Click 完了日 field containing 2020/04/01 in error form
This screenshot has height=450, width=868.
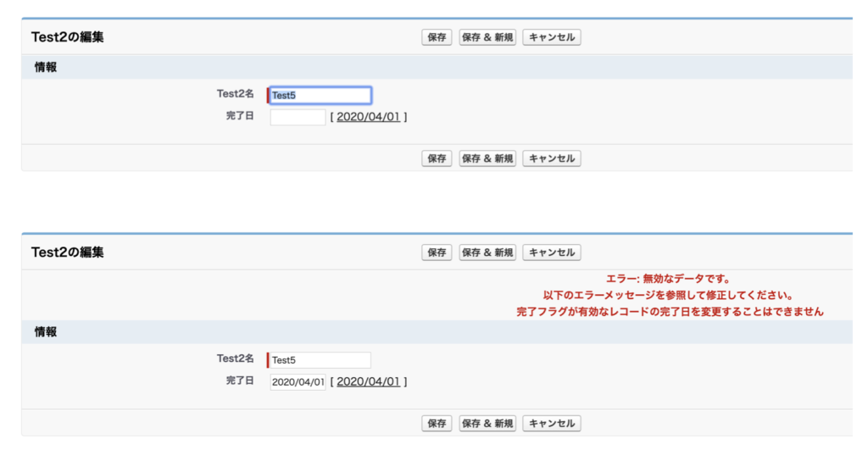(x=298, y=382)
